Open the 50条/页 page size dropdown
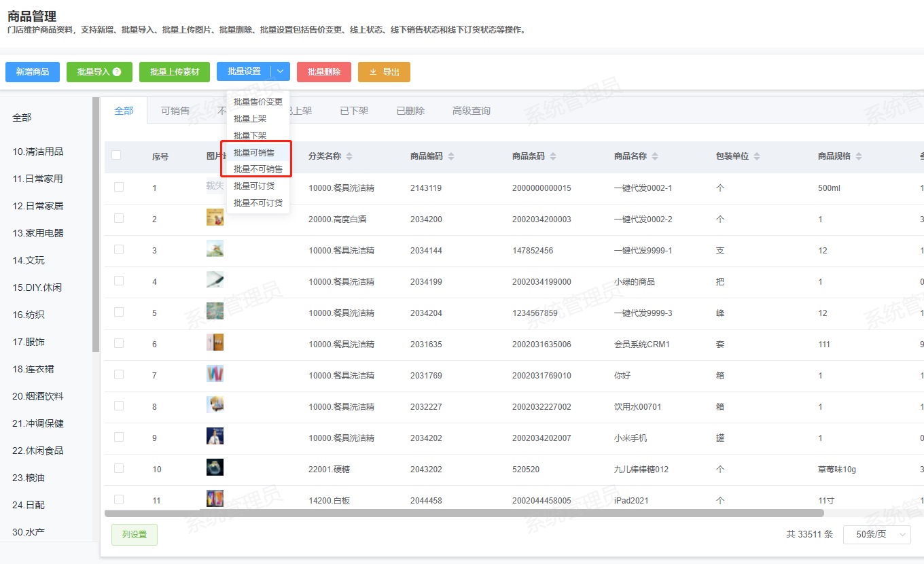The width and height of the screenshot is (924, 564). [x=876, y=535]
